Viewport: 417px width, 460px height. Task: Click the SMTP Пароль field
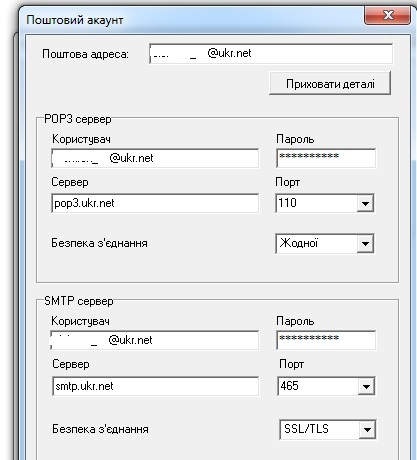pos(326,340)
